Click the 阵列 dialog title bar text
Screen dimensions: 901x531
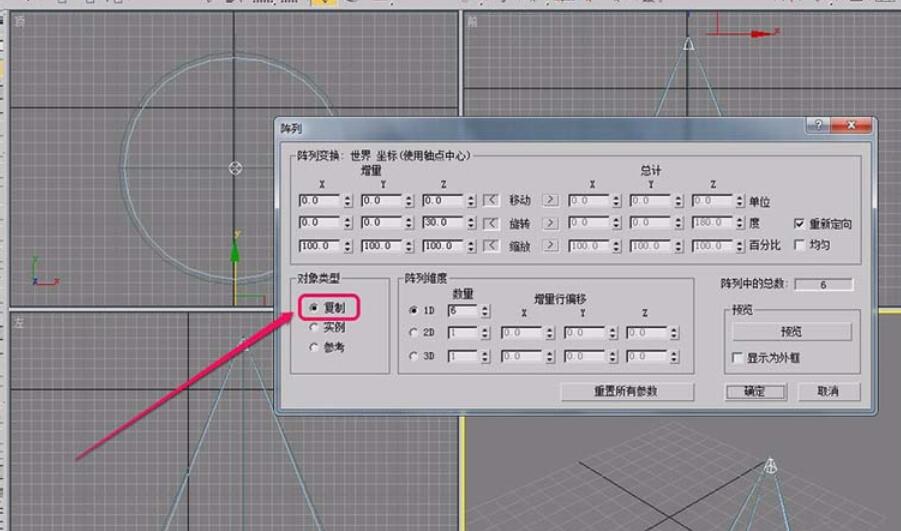point(291,128)
